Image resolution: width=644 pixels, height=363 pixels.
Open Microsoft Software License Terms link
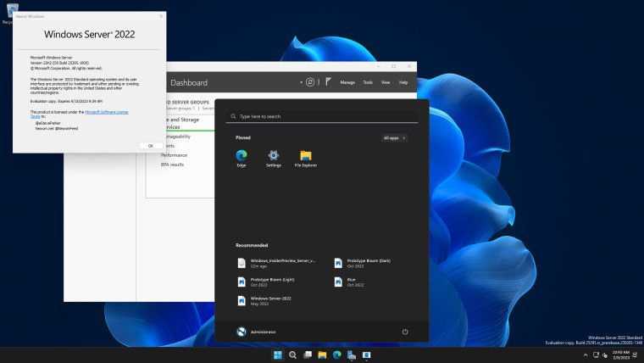pyautogui.click(x=106, y=111)
